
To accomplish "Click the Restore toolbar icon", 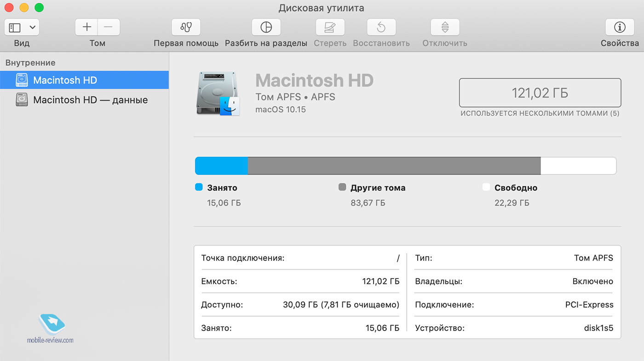I will (x=381, y=27).
